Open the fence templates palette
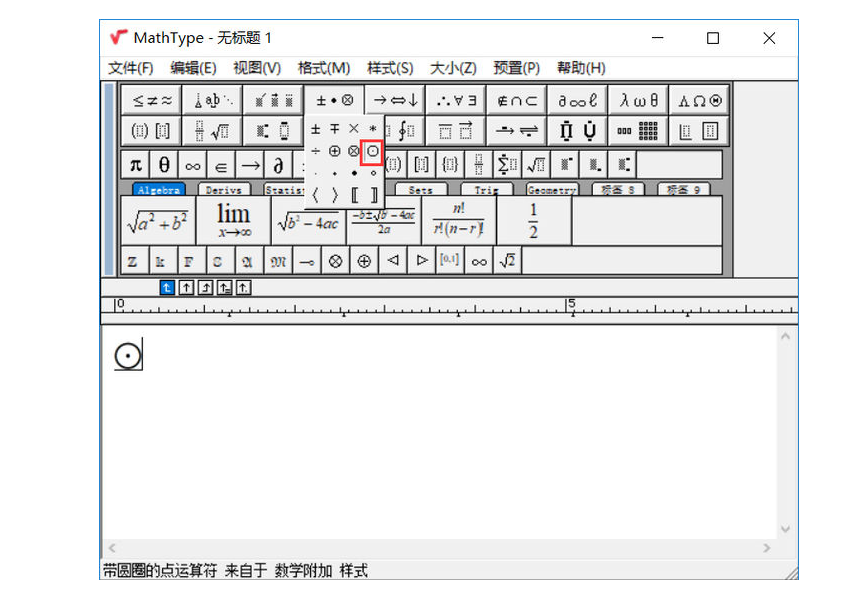The height and width of the screenshot is (602, 857). coord(152,131)
